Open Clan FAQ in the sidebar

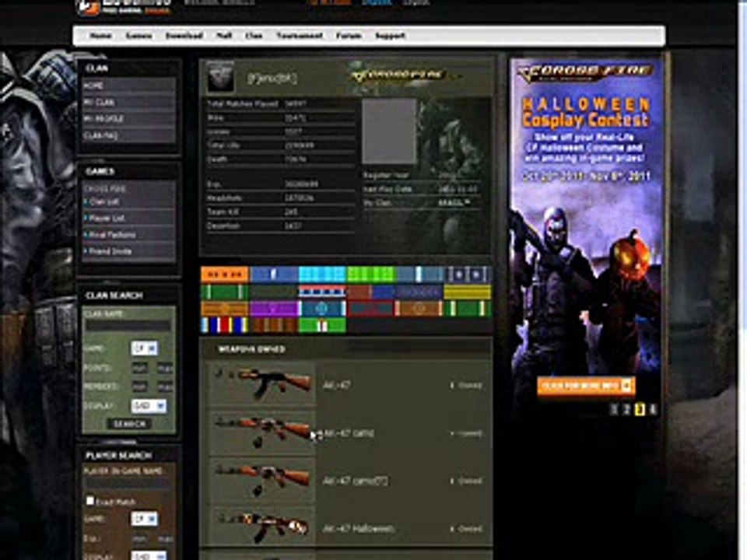point(128,135)
